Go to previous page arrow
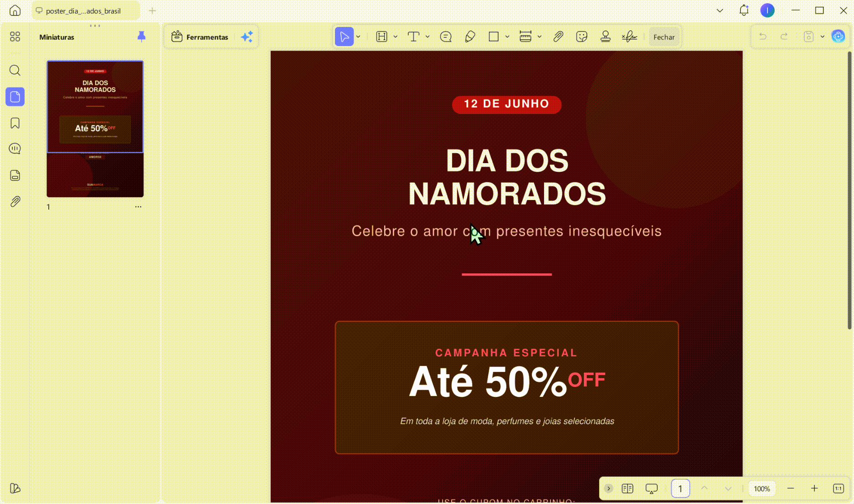 coord(705,489)
